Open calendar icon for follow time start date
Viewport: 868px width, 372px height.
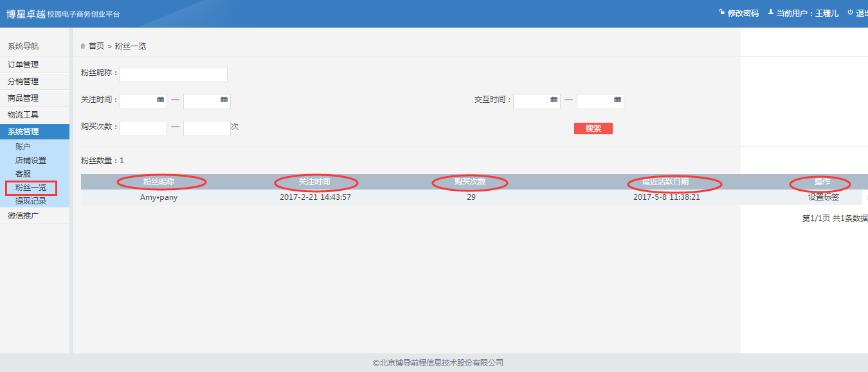coord(161,100)
